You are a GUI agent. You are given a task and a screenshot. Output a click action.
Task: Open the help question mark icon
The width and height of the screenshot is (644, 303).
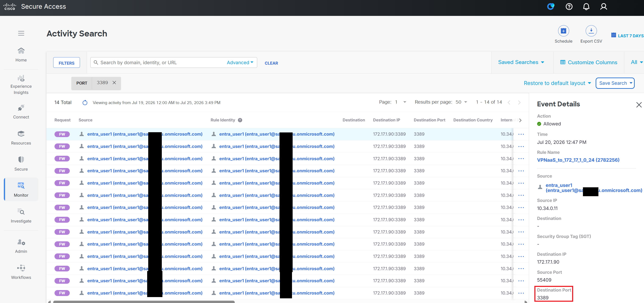tap(569, 7)
